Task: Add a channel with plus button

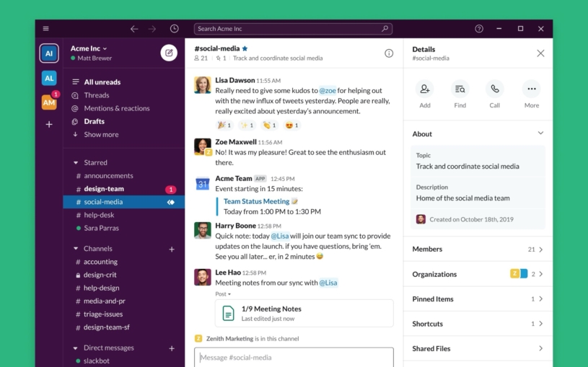Action: (x=172, y=249)
